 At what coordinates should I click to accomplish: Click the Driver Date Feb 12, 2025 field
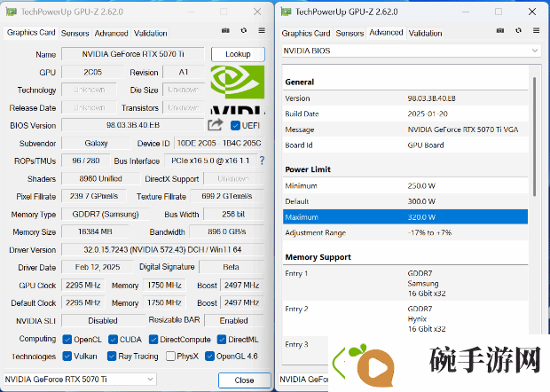(x=98, y=267)
